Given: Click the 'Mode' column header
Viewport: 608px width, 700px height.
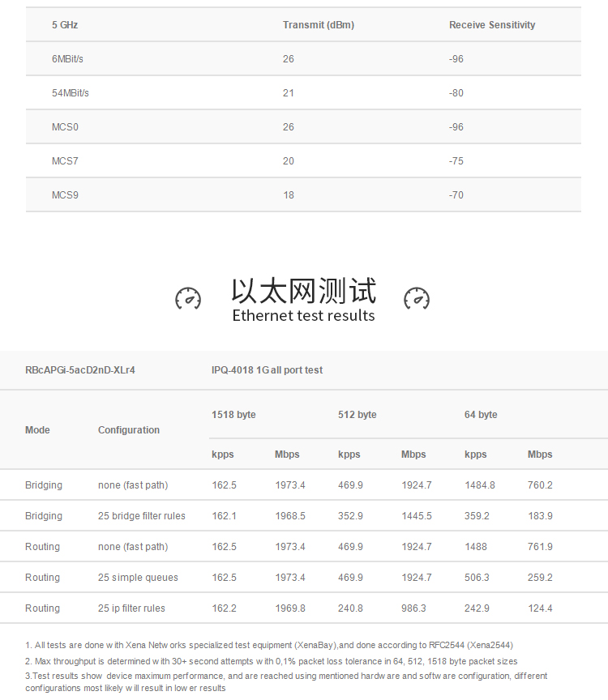Looking at the screenshot, I should (x=37, y=430).
